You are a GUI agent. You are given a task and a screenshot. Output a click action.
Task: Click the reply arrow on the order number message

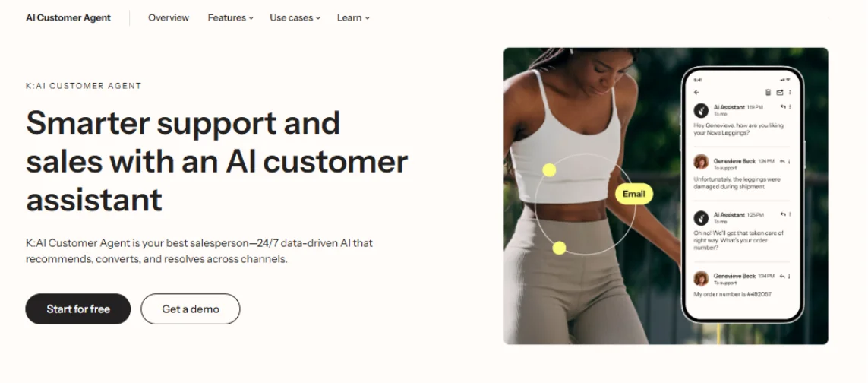(783, 276)
